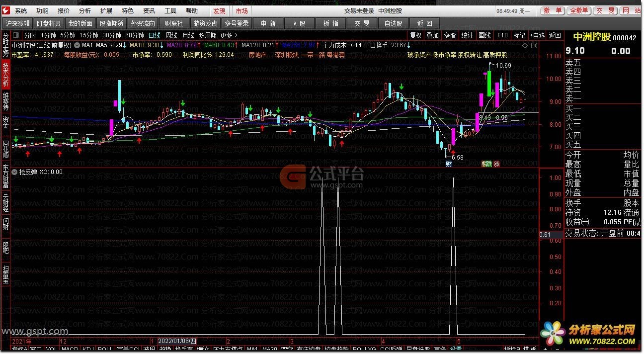Open 外资流向 from the toolbar
This screenshot has height=354, width=644.
143,23
